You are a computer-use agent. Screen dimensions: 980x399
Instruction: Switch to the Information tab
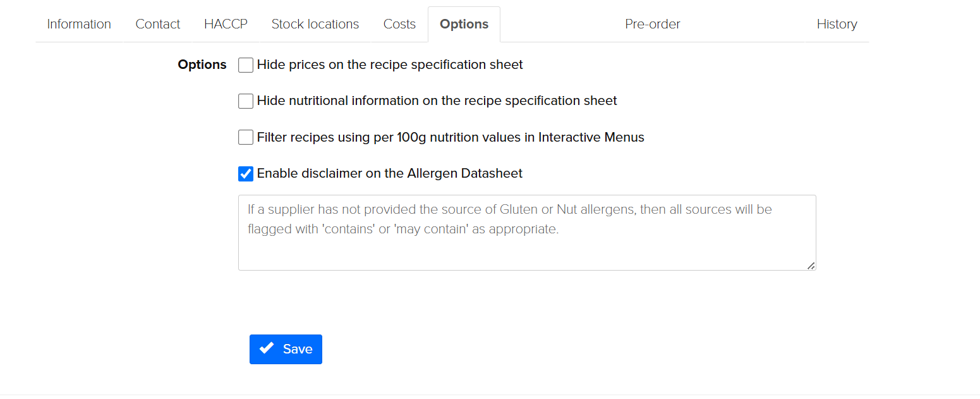(x=79, y=24)
